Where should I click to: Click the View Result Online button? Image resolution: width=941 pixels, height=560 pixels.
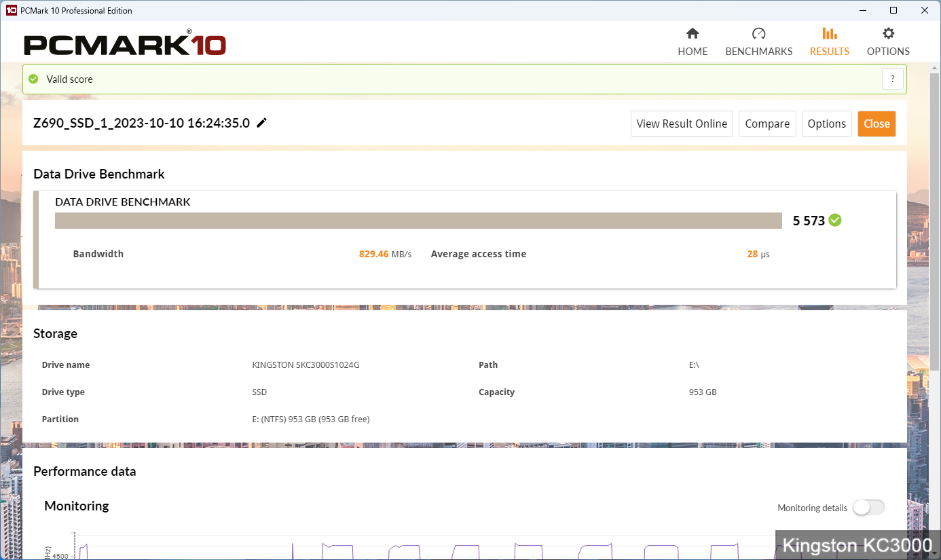click(682, 124)
